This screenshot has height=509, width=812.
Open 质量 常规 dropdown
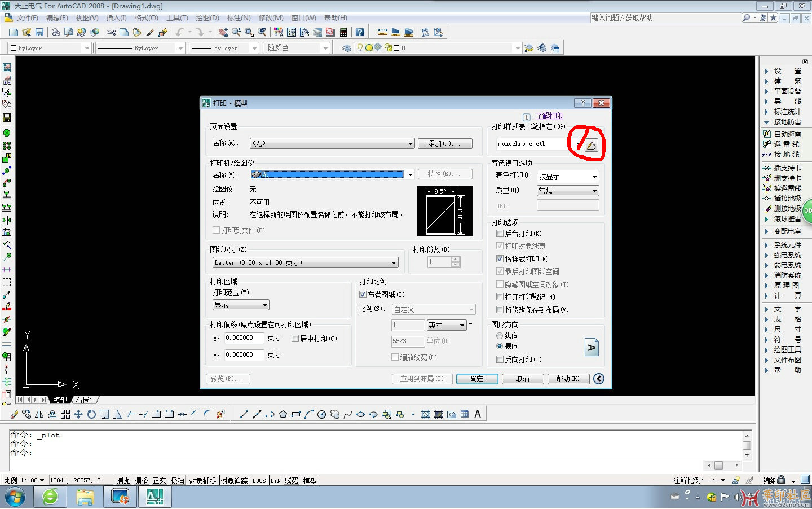(x=568, y=191)
